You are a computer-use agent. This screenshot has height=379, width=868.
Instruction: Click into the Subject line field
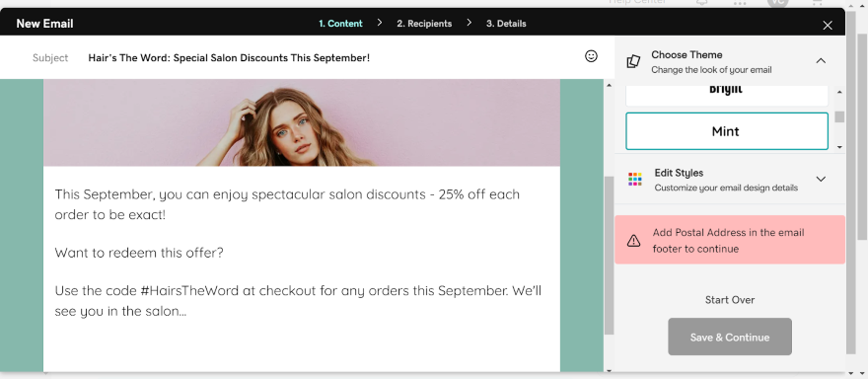pyautogui.click(x=332, y=57)
